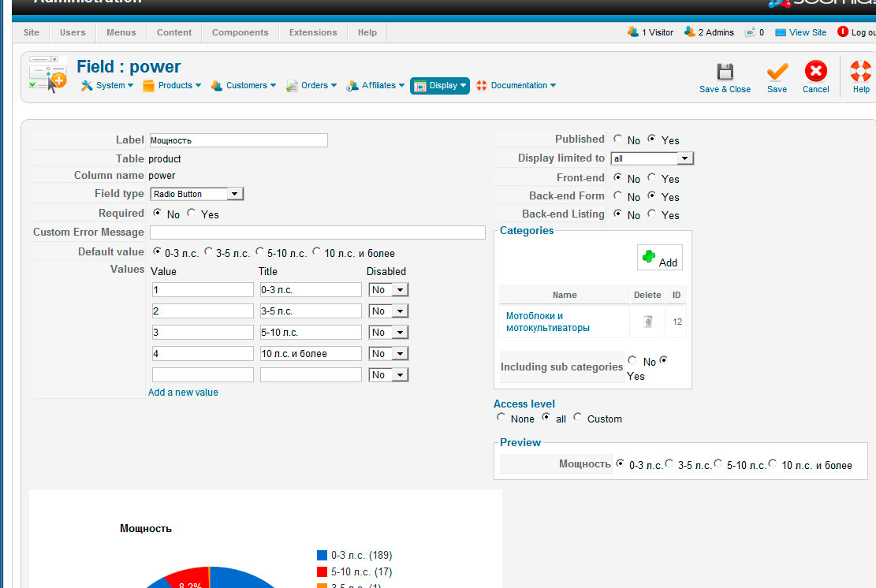
Task: Delete the Мотоблоки category via trash icon
Action: 647,322
